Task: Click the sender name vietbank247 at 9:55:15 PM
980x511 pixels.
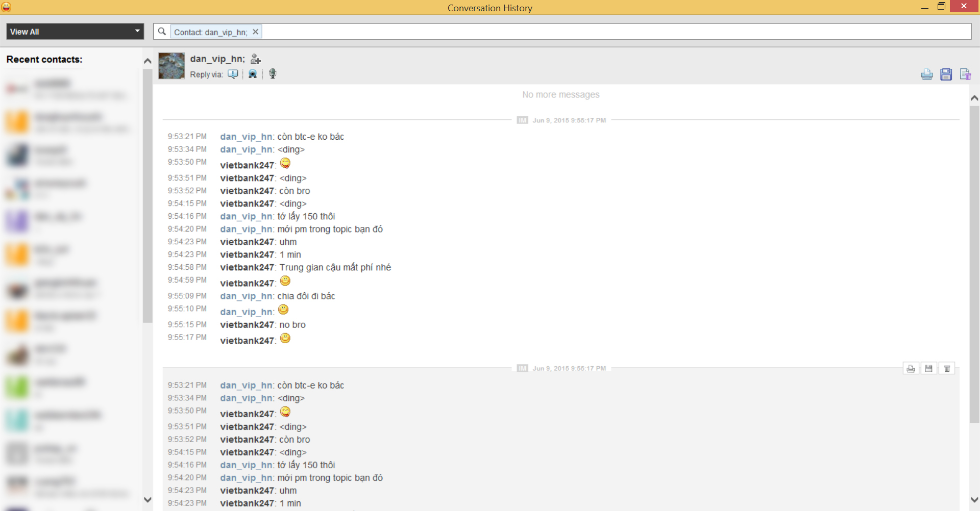Action: pyautogui.click(x=248, y=325)
